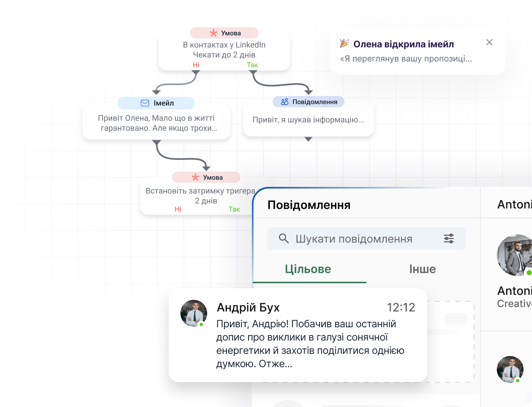Click Андрій Бух avatar in message card

tap(194, 313)
